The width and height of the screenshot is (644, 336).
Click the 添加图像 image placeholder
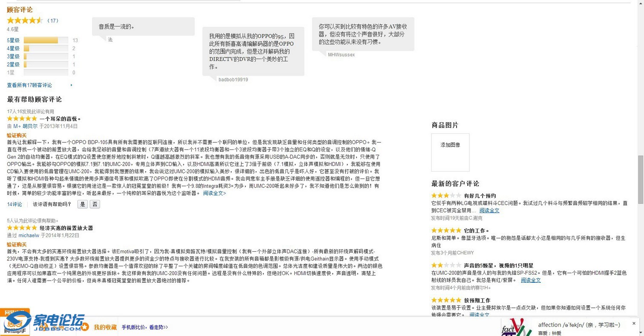coord(450,152)
